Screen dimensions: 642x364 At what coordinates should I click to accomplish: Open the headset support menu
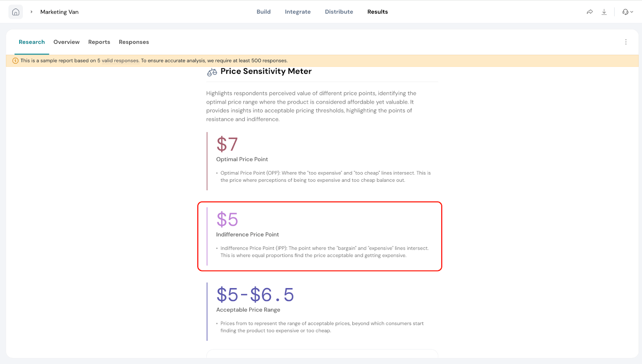point(627,12)
